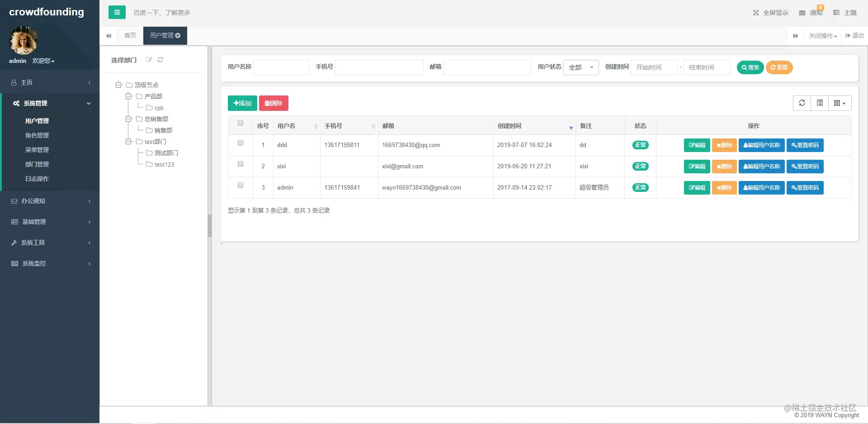Click the logout 退出 link
This screenshot has width=868, height=424.
(x=854, y=35)
